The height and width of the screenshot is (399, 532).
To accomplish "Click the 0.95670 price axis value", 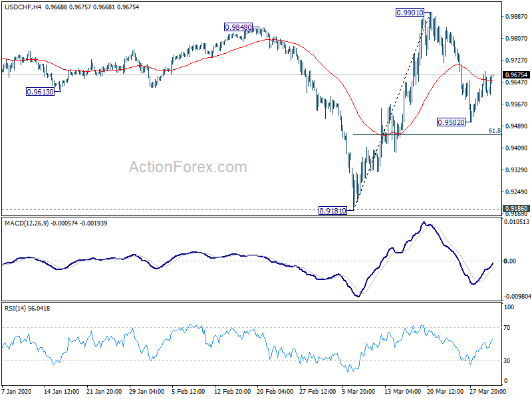I will pos(517,104).
